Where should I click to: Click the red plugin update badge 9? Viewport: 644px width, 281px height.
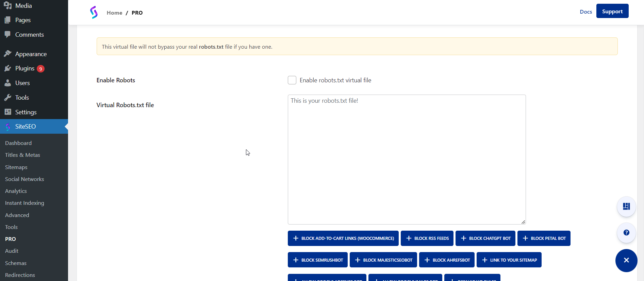(x=40, y=69)
